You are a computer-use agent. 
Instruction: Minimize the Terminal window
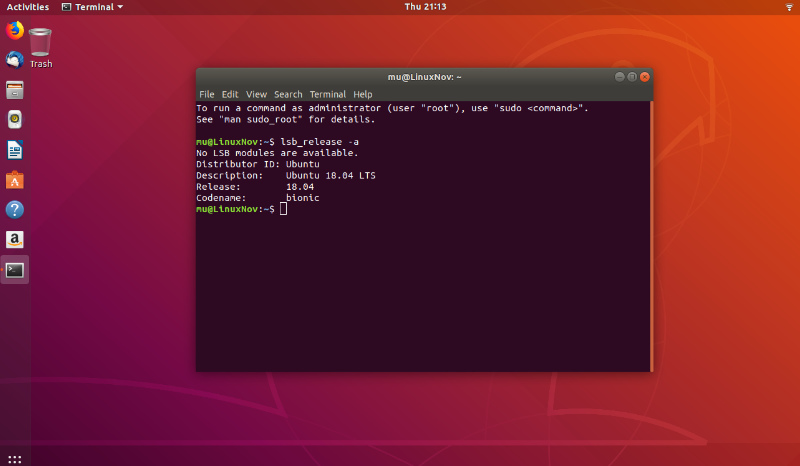click(x=619, y=77)
